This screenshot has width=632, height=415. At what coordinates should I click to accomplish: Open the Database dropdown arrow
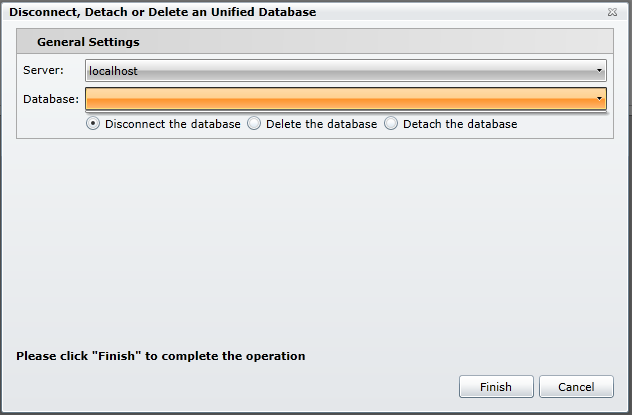pyautogui.click(x=599, y=98)
